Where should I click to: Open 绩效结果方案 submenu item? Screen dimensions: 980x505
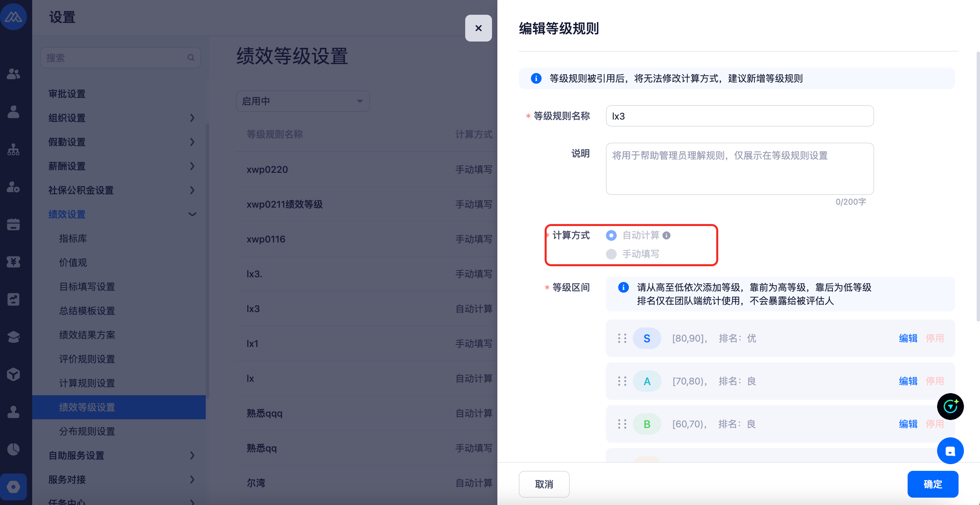[x=87, y=335]
